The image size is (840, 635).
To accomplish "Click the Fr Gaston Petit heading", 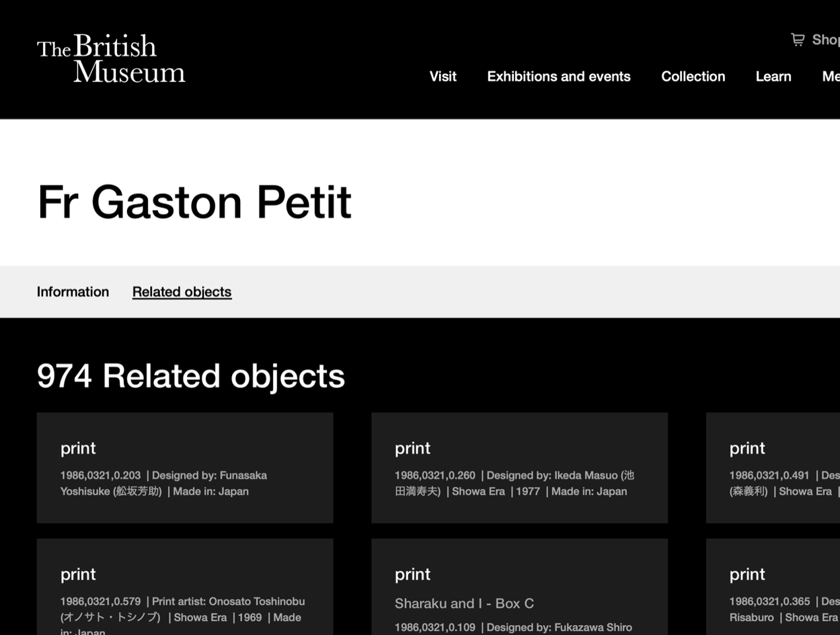I will coord(194,202).
